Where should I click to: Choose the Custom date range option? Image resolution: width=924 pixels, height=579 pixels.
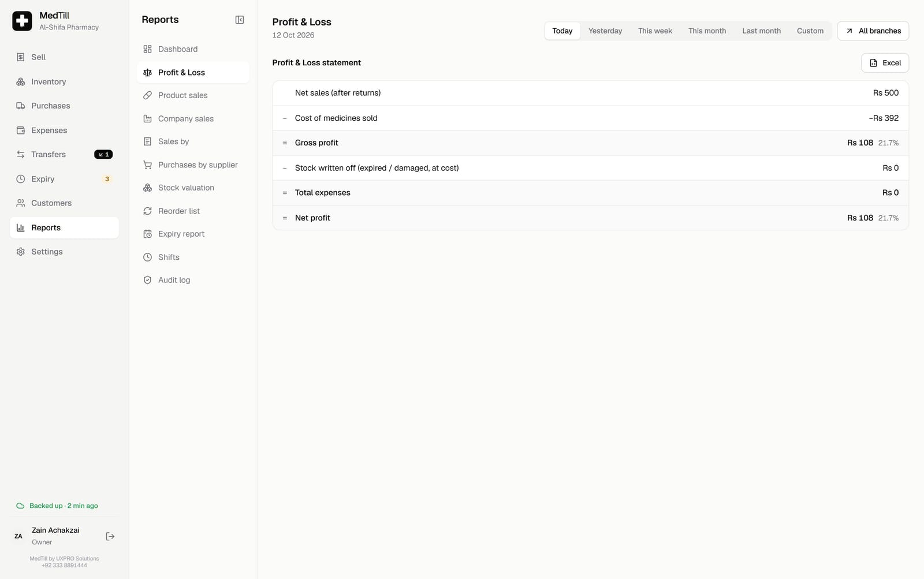click(810, 31)
